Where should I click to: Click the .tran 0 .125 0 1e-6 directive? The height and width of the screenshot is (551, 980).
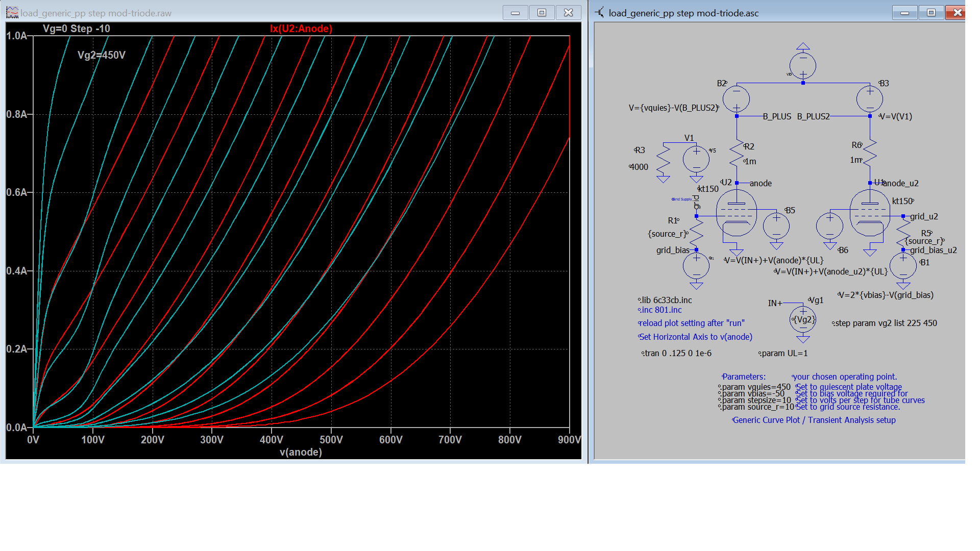coord(676,353)
